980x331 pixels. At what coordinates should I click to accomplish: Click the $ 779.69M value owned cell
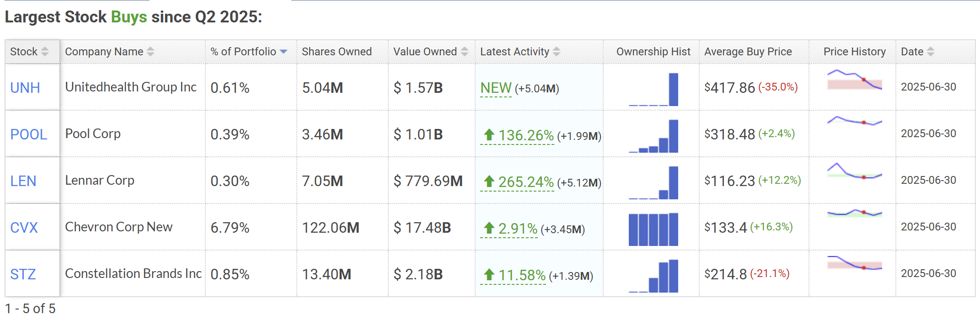click(428, 181)
